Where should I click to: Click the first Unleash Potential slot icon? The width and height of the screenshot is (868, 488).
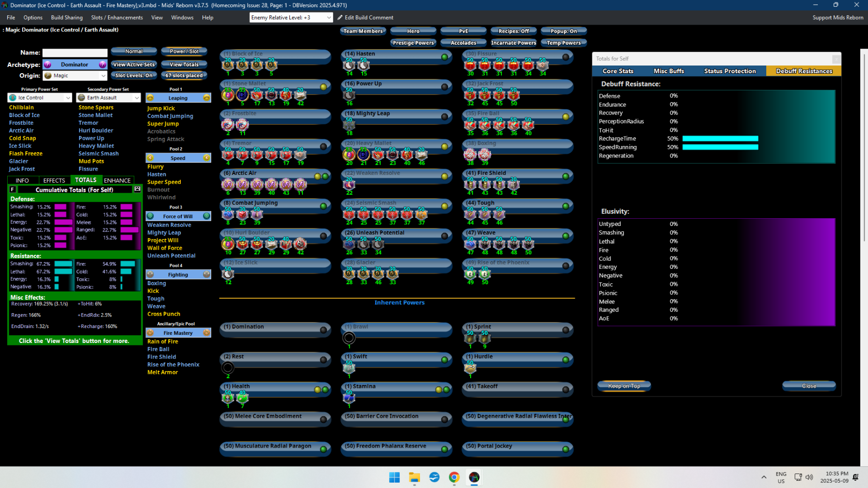tap(349, 245)
